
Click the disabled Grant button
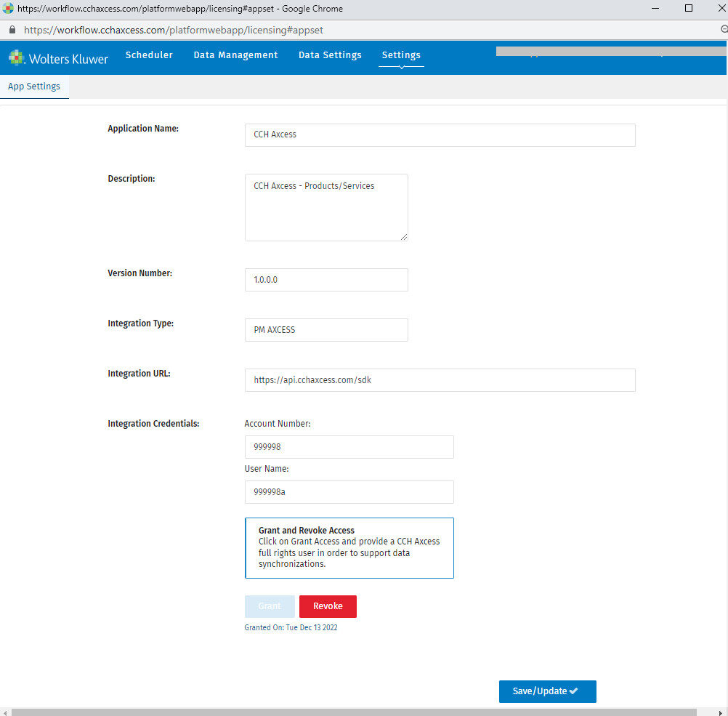point(270,606)
